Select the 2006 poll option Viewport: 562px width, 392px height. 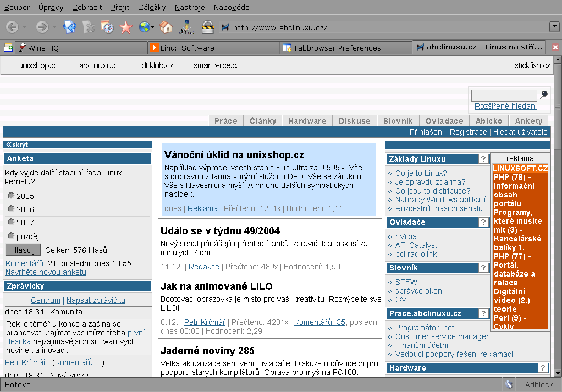[x=11, y=209]
